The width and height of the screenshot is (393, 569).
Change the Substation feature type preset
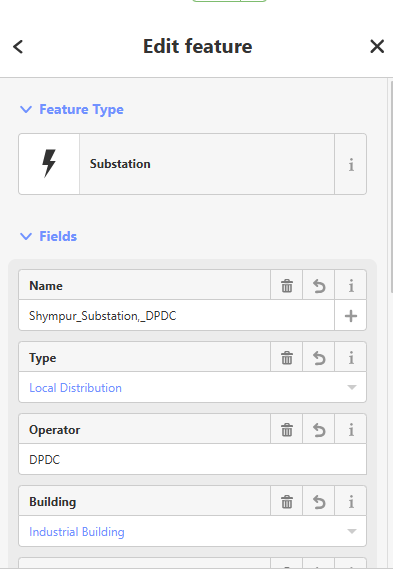click(176, 164)
